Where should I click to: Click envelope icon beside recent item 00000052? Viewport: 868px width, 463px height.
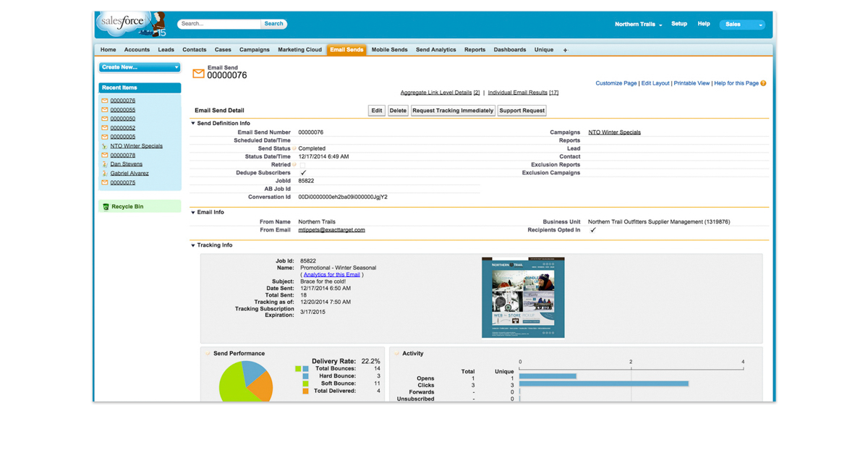105,128
